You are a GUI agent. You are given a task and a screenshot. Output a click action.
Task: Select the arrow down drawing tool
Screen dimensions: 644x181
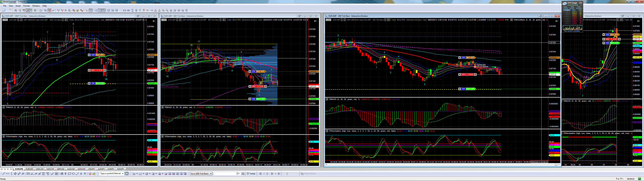[x=81, y=173]
